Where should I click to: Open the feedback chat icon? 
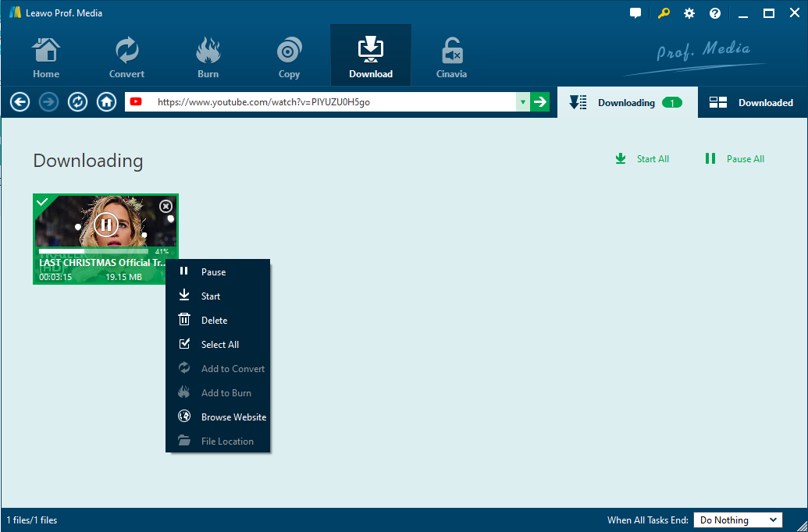pos(635,13)
